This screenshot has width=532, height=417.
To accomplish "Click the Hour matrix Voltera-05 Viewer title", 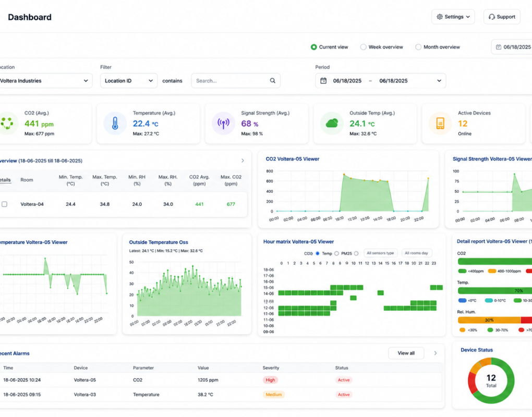I will [x=298, y=242].
